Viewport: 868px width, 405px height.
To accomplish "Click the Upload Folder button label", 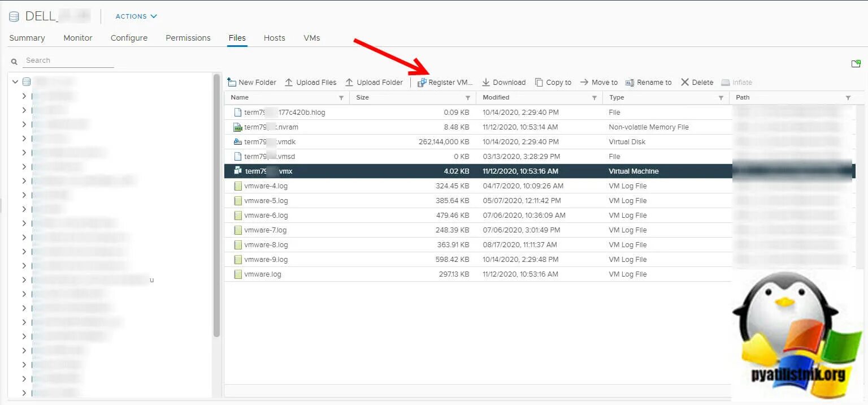I will coord(380,83).
